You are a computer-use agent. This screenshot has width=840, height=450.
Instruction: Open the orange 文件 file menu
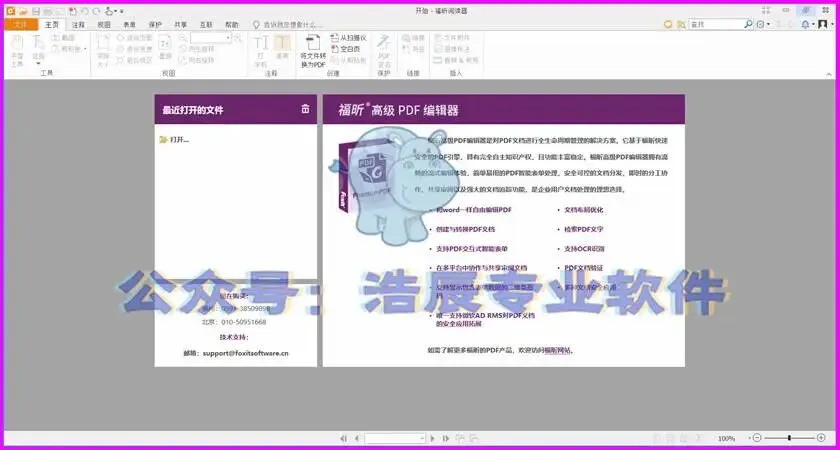pyautogui.click(x=20, y=25)
